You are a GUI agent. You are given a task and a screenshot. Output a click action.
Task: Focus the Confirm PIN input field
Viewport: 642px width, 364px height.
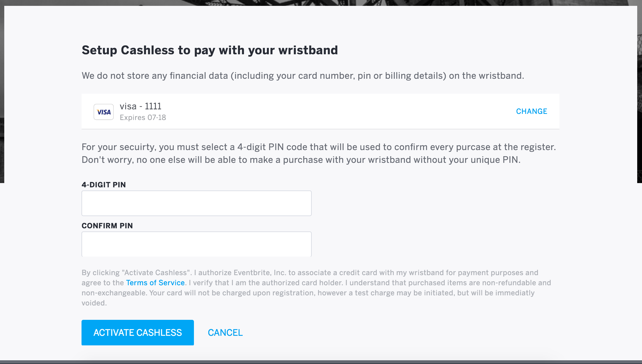[196, 244]
